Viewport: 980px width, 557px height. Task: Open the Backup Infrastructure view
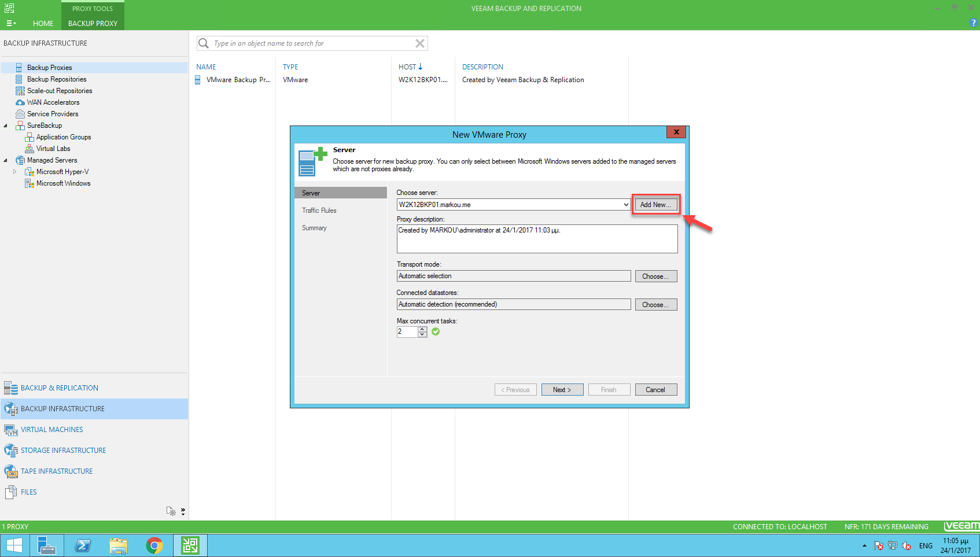94,409
